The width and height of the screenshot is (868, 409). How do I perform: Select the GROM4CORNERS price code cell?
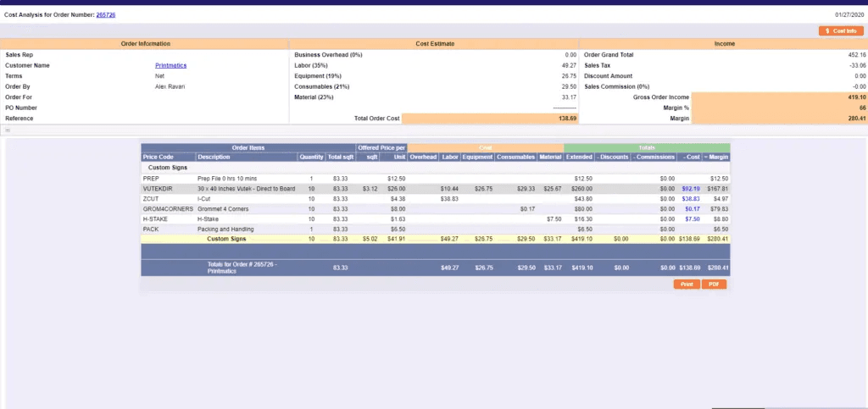click(168, 209)
